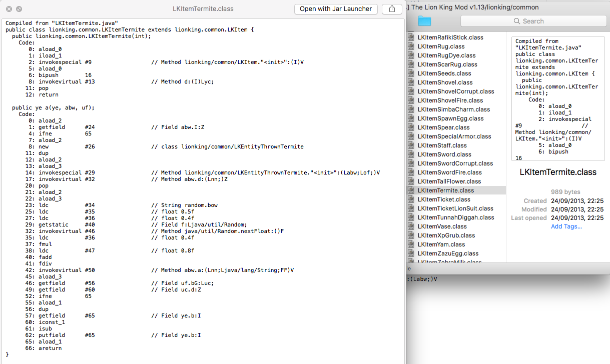This screenshot has width=610, height=364.
Task: Click file icon beside LKItemSword.class
Action: [x=411, y=154]
